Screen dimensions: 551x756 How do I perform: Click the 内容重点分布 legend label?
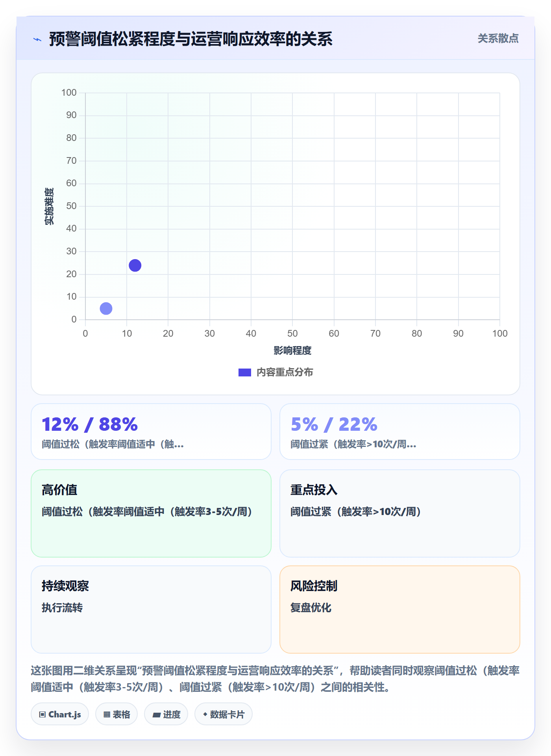click(x=285, y=372)
